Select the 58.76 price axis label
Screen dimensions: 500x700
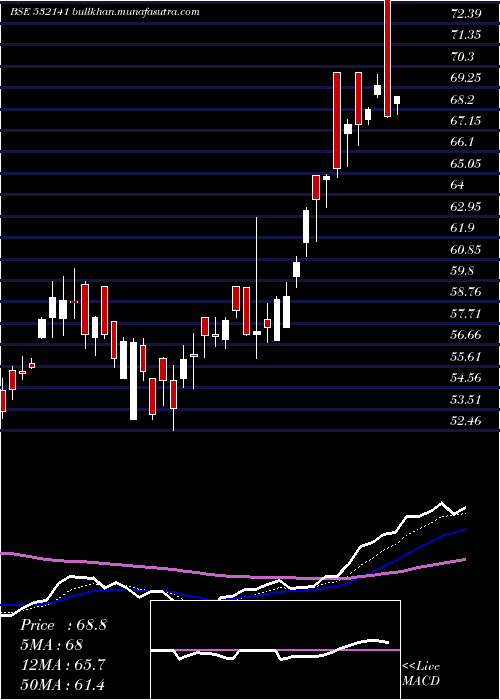click(x=466, y=292)
